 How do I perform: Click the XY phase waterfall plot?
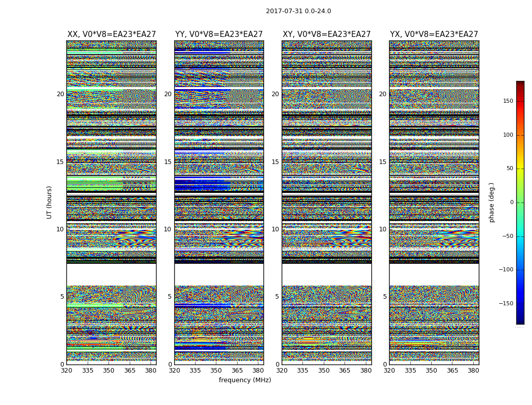(327, 202)
